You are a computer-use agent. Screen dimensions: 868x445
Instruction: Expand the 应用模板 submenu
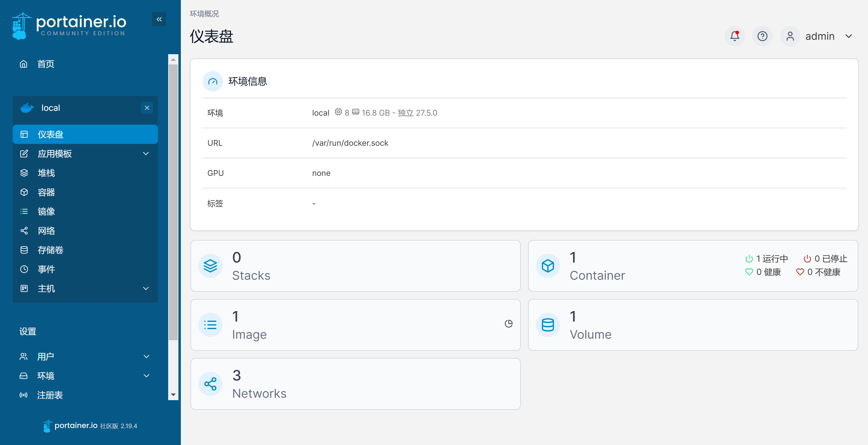(x=146, y=154)
